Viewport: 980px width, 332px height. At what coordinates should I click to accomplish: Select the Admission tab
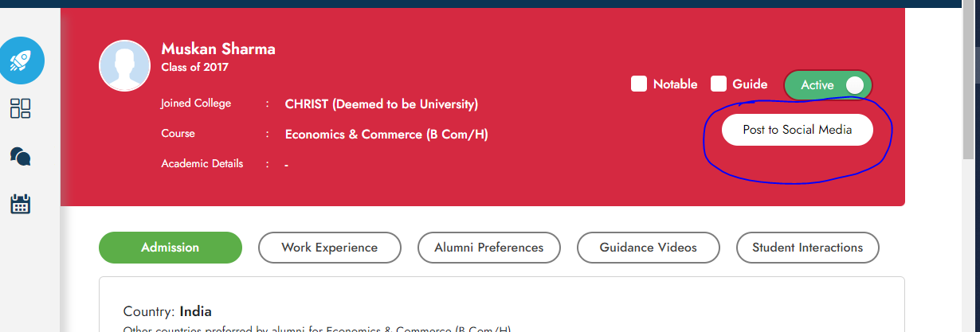pyautogui.click(x=171, y=248)
